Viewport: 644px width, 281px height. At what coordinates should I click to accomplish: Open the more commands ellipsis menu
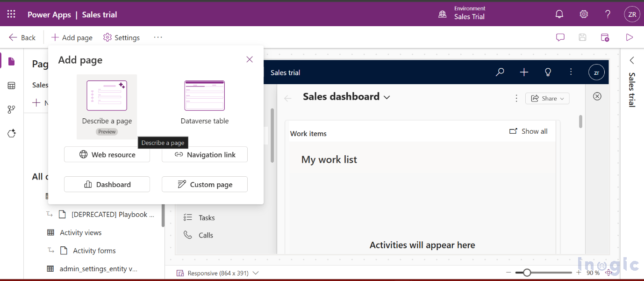point(157,37)
